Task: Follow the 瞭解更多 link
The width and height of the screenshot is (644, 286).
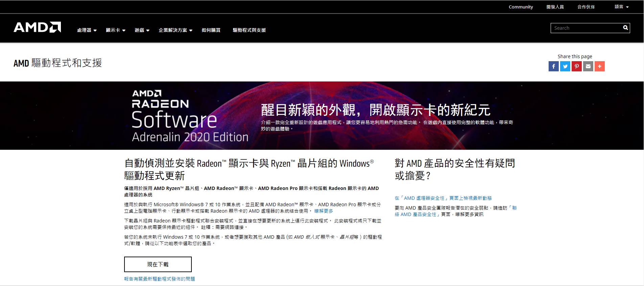Action: pos(323,211)
